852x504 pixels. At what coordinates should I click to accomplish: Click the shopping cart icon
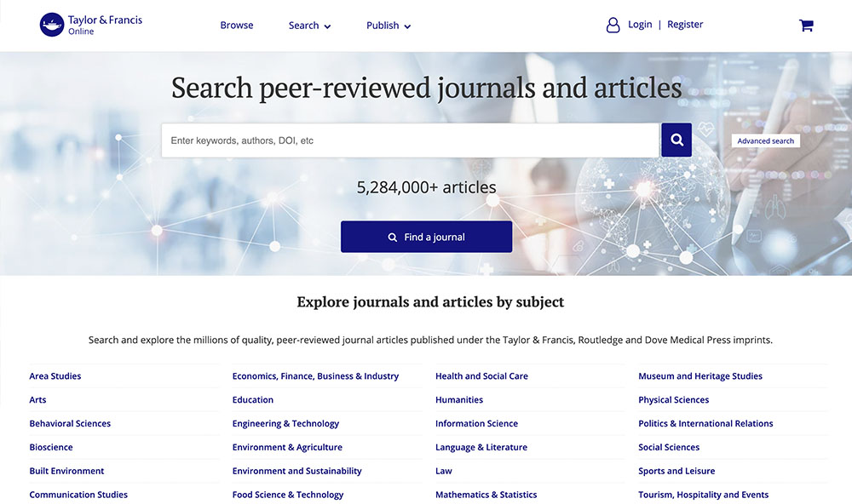806,26
